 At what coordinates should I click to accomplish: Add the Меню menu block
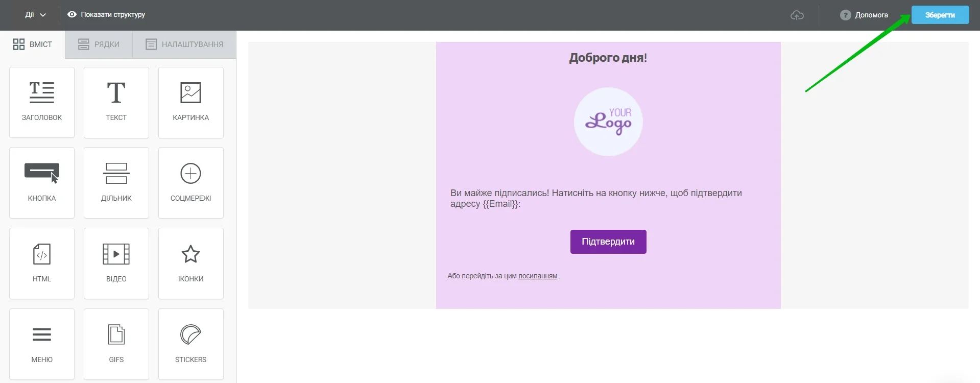[x=42, y=344]
